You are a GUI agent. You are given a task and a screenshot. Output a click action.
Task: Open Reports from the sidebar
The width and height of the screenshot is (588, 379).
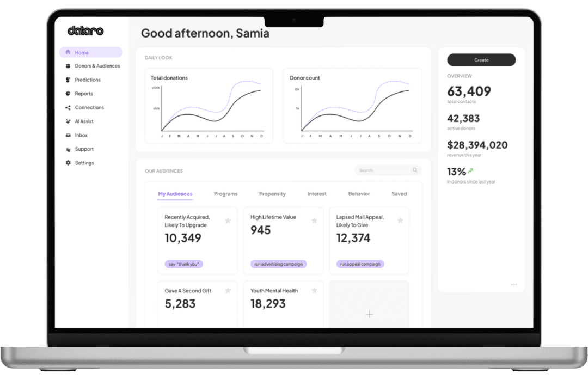tap(66, 93)
